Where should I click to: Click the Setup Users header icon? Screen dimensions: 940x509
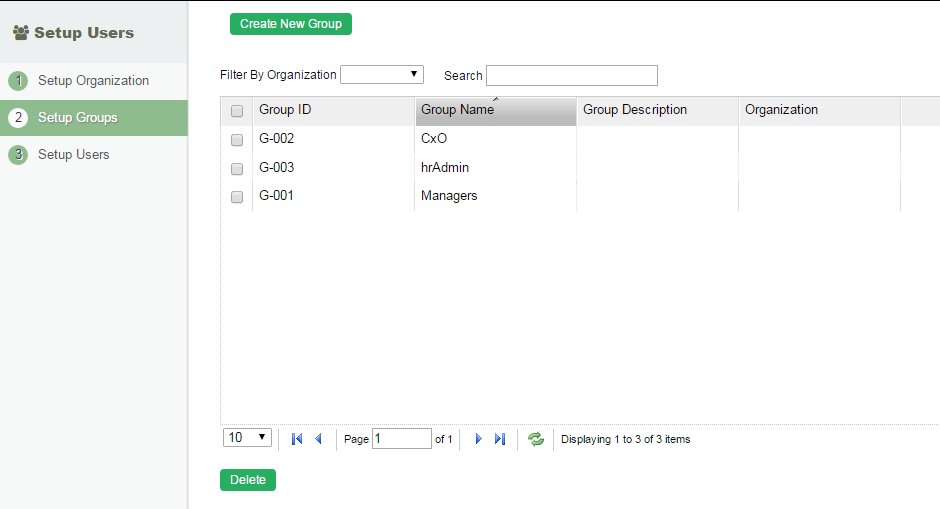20,33
